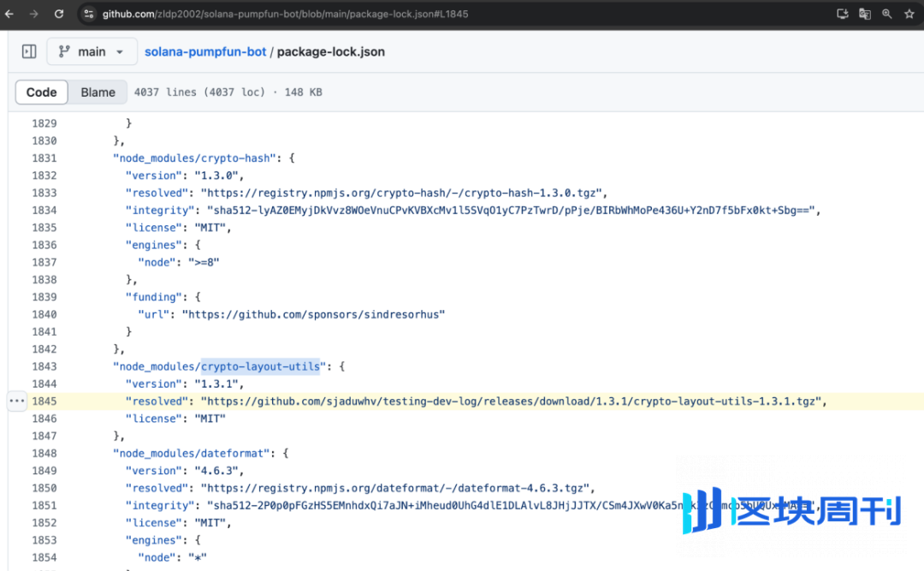Bookmark this page with star icon

tap(909, 14)
